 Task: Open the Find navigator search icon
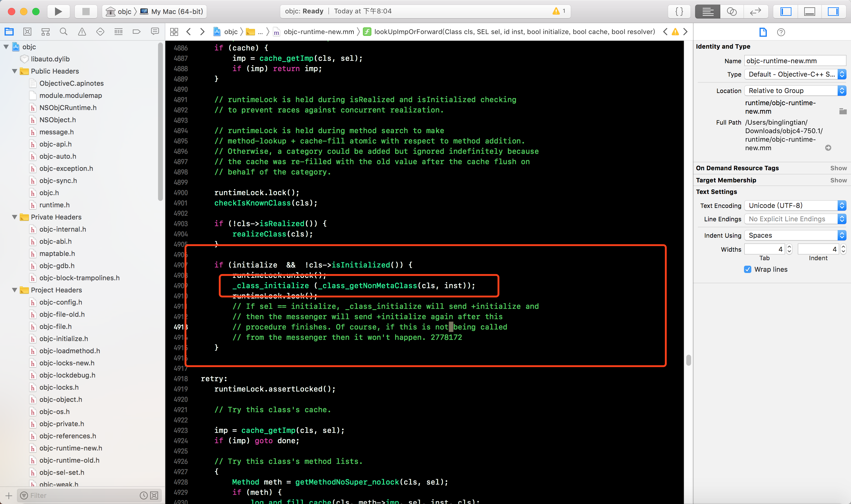64,32
